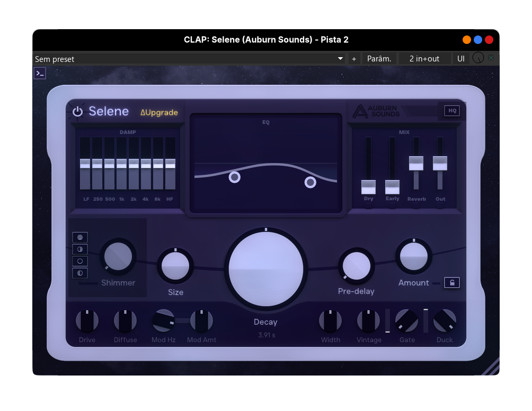
Task: Click the yellow Upgrade link
Action: coord(159,112)
